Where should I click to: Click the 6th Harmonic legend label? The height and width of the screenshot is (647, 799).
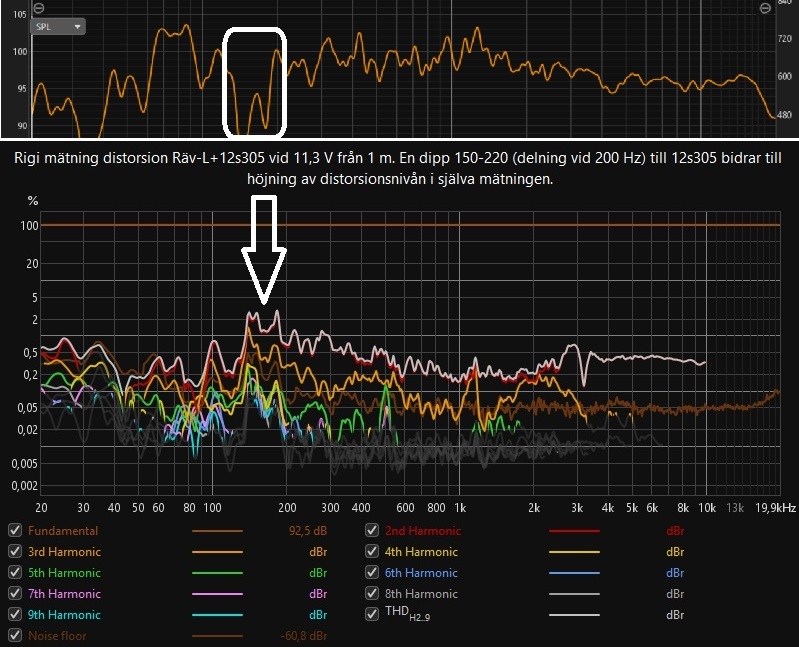421,573
